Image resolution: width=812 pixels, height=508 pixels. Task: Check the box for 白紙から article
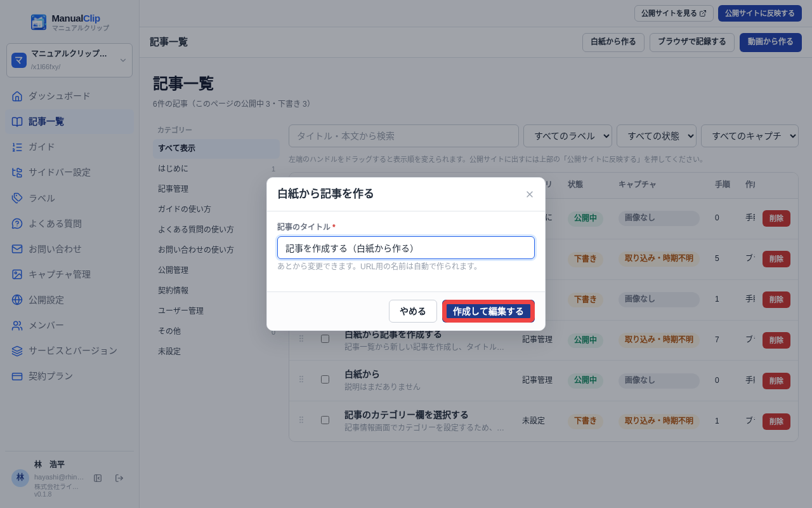click(x=325, y=379)
